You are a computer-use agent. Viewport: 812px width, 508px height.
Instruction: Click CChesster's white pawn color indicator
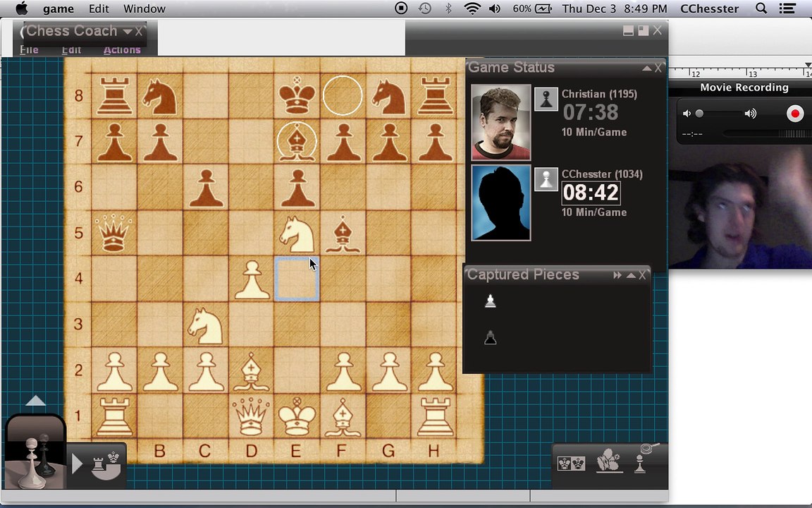[546, 179]
